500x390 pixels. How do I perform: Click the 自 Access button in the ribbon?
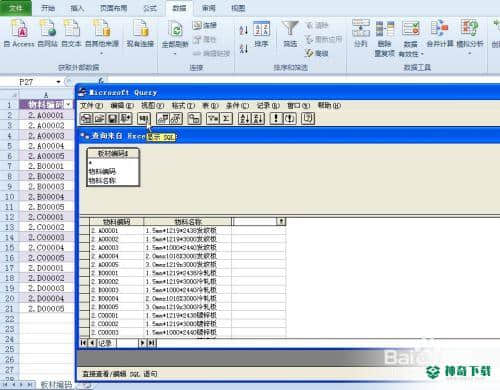19,33
